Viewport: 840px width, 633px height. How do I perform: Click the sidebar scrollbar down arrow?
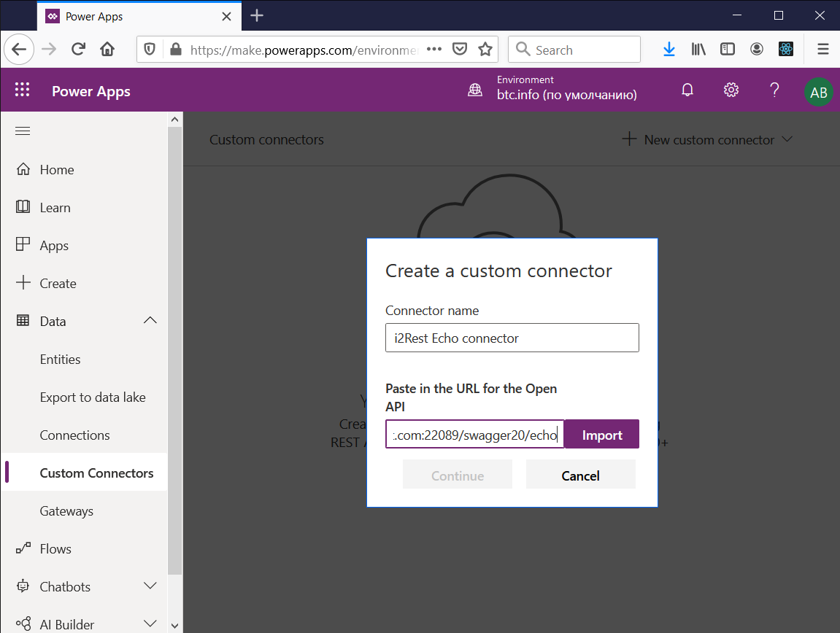[174, 626]
